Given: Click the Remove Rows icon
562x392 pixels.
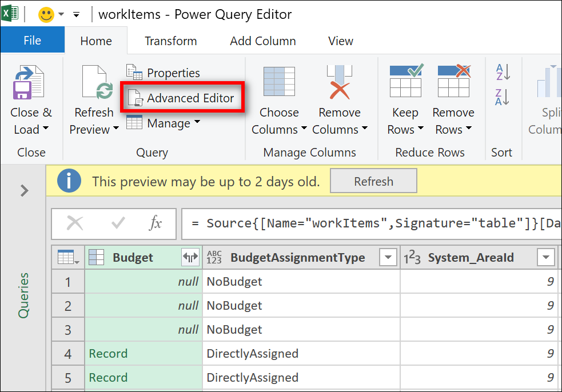Looking at the screenshot, I should coord(454,81).
